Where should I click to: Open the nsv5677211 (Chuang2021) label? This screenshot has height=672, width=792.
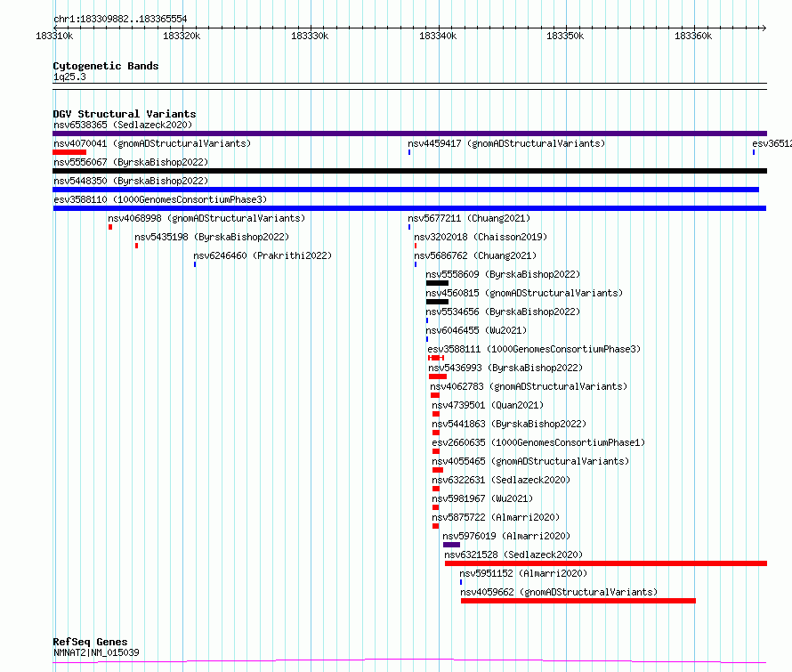click(469, 218)
